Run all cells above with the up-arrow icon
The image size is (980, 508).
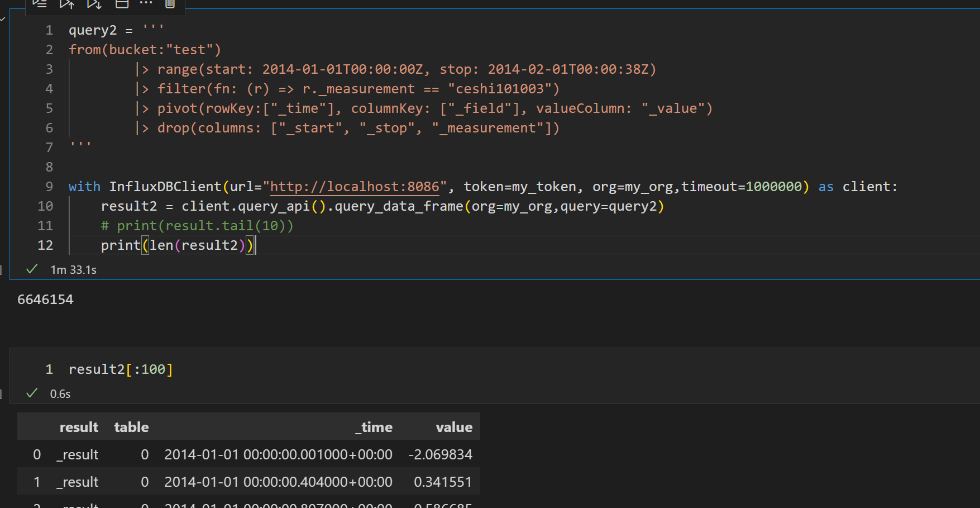[x=66, y=4]
